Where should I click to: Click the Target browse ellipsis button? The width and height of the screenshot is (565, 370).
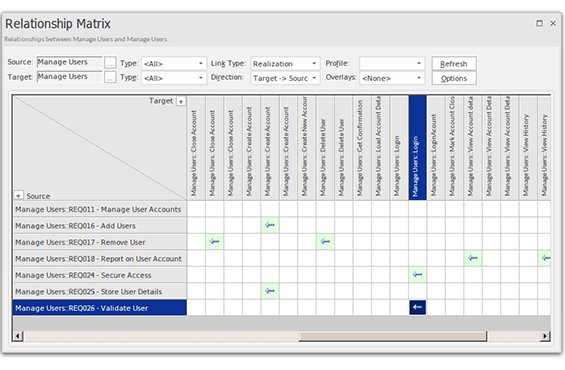pos(110,77)
